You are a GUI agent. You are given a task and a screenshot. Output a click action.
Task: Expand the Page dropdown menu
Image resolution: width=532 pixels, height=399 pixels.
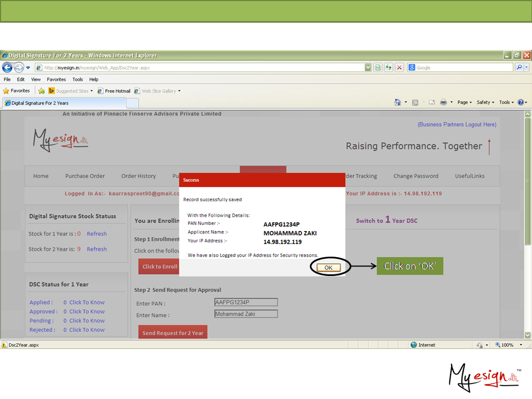(464, 103)
